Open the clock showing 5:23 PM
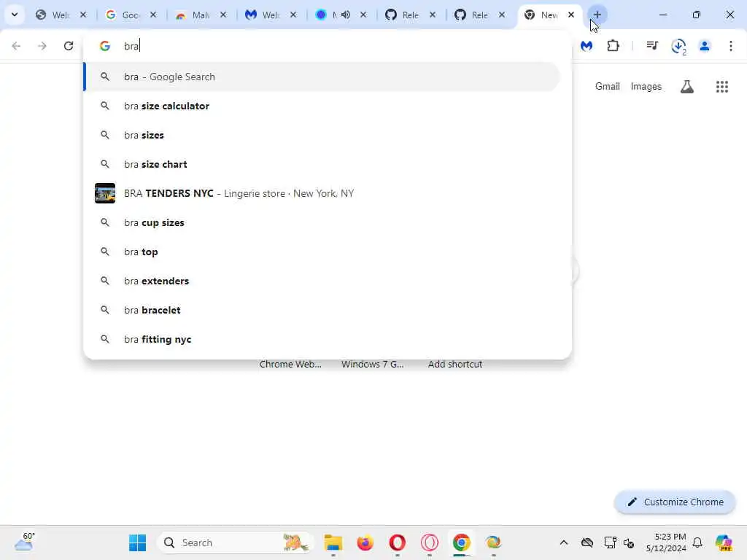 (x=666, y=542)
